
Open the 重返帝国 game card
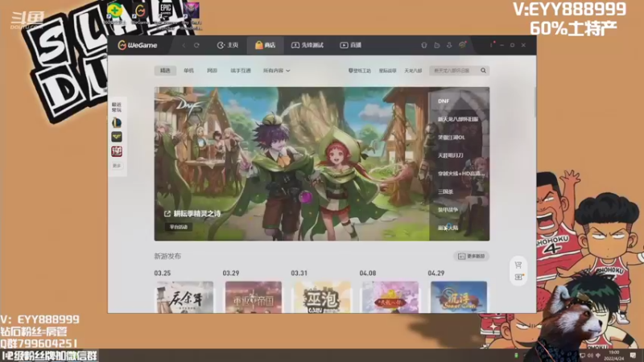[x=254, y=297]
